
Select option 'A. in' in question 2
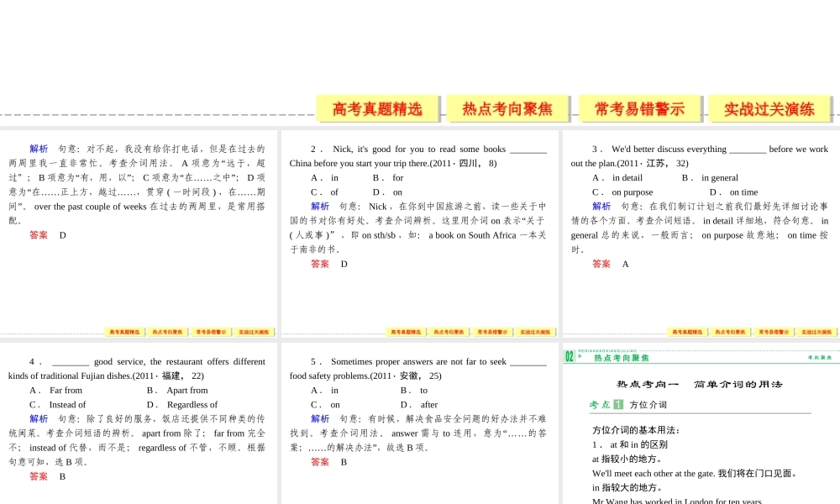pyautogui.click(x=324, y=178)
